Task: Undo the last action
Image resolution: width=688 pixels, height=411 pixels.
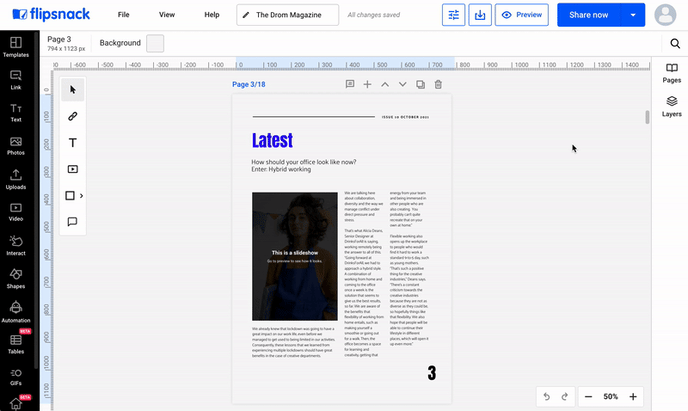Action: [x=546, y=397]
